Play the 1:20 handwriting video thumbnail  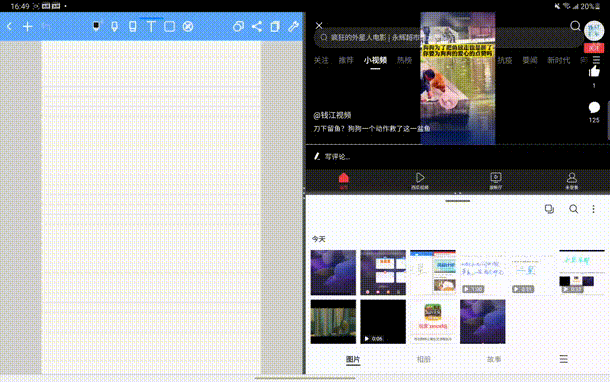click(x=482, y=272)
